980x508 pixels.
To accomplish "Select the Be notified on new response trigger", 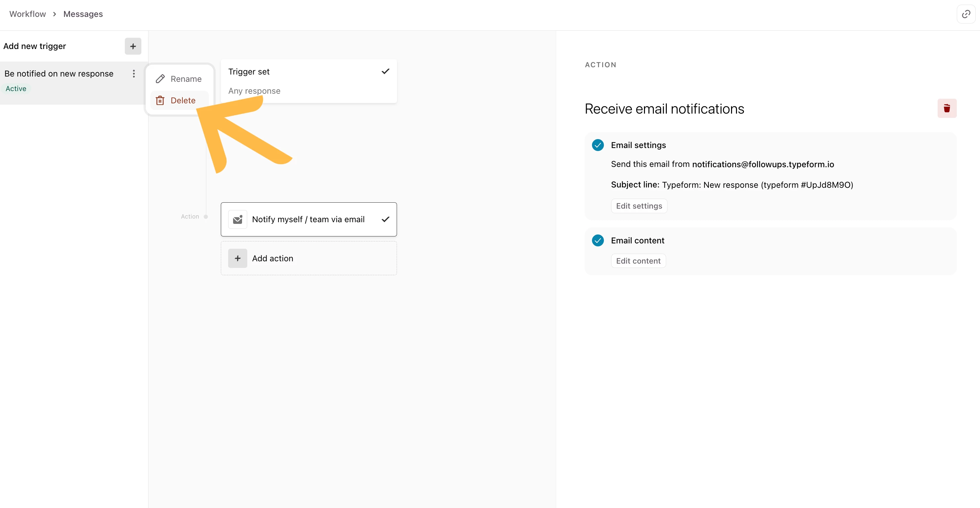I will point(59,74).
